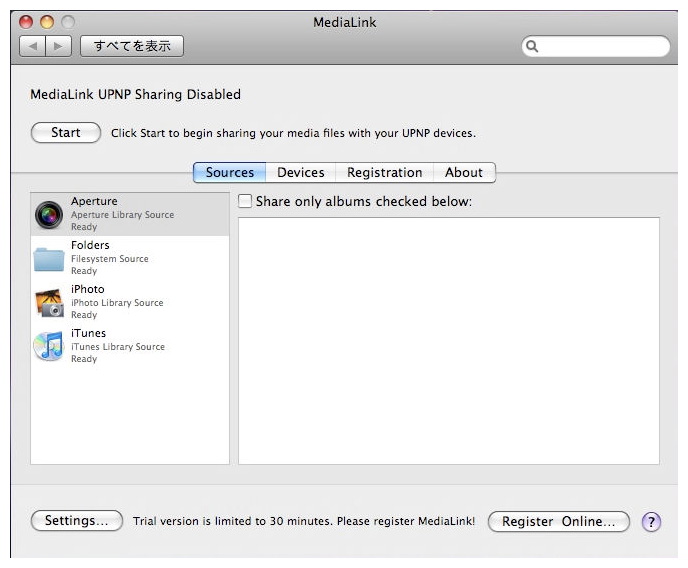Select the 'Aperture' source name
Viewport: 688px width, 568px height.
click(x=94, y=201)
